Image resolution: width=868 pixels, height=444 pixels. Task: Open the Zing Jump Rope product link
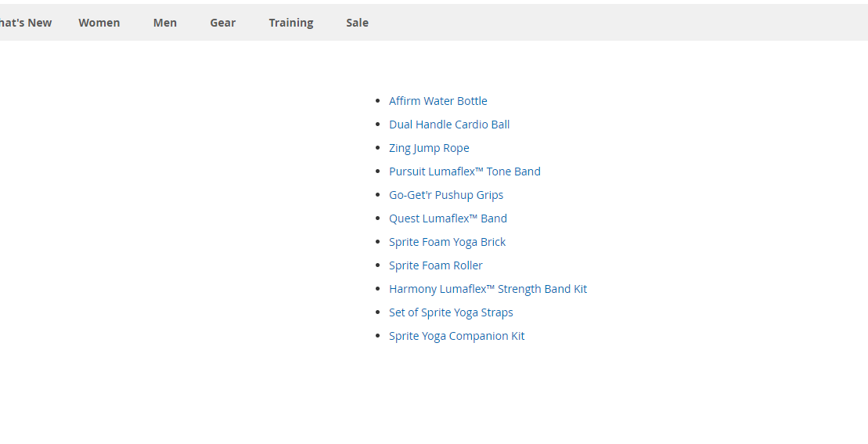tap(429, 148)
